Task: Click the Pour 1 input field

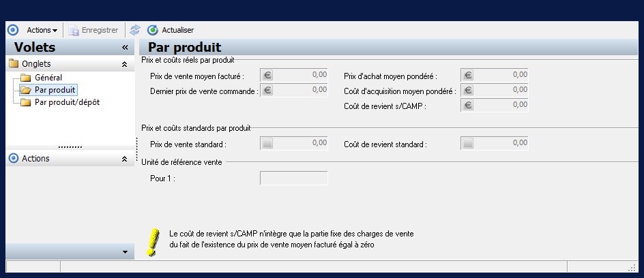Action: tap(293, 178)
